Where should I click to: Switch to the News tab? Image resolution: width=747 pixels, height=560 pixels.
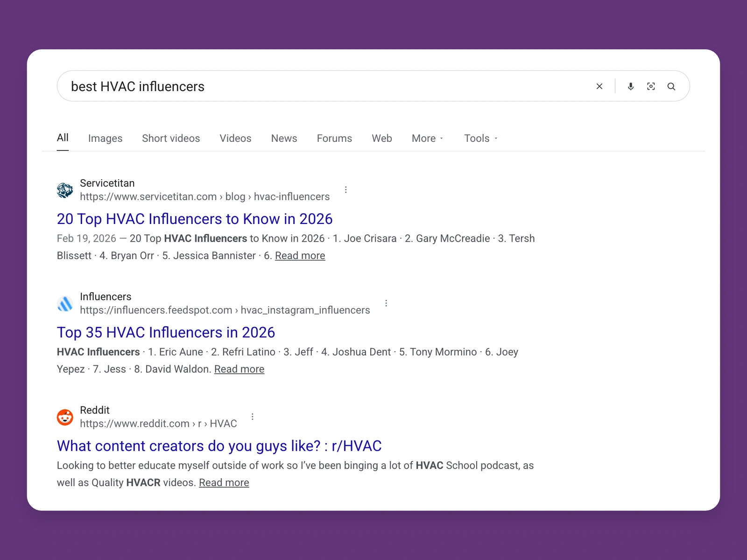284,138
